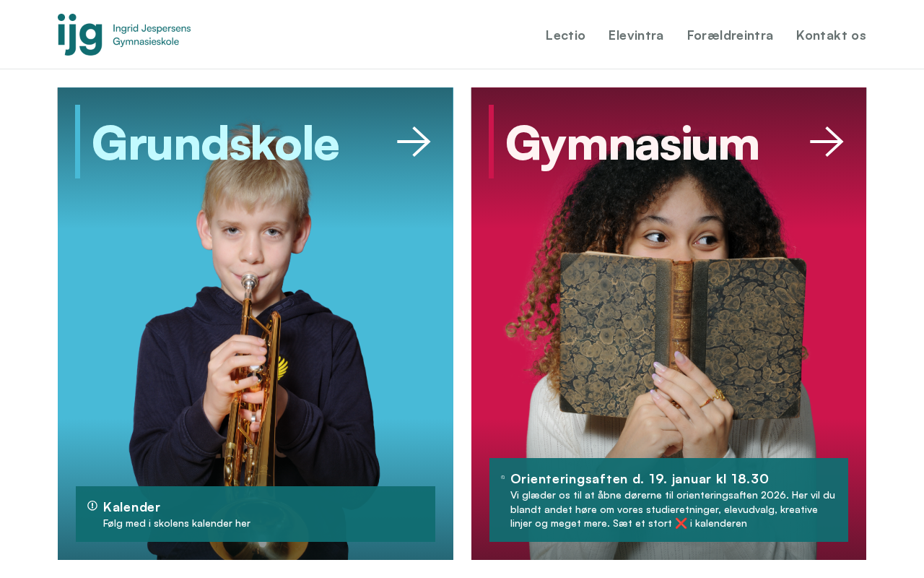The width and height of the screenshot is (924, 578).
Task: Open the Lectio menu item
Action: [x=565, y=35]
